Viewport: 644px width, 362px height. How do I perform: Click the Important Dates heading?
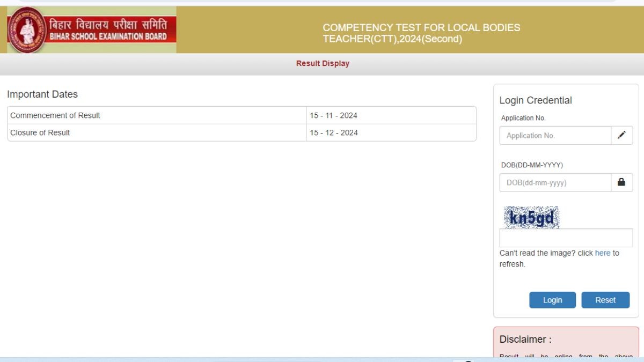click(42, 94)
